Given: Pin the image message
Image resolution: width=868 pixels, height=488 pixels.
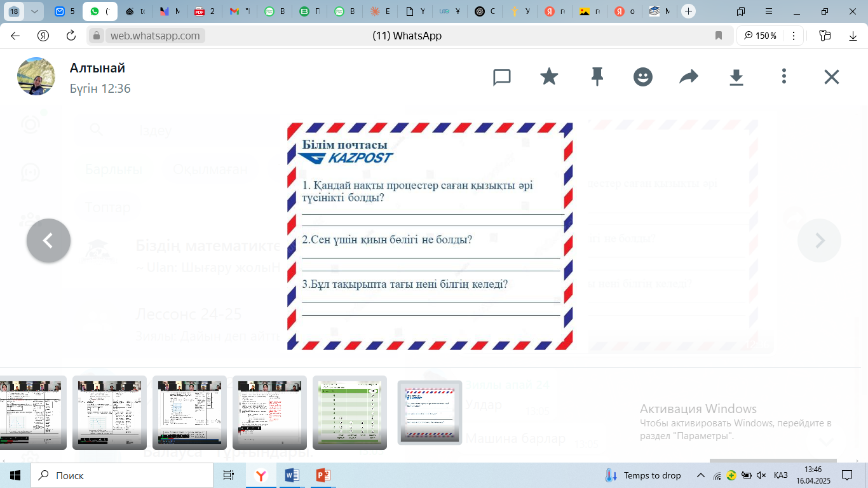Looking at the screenshot, I should 597,78.
